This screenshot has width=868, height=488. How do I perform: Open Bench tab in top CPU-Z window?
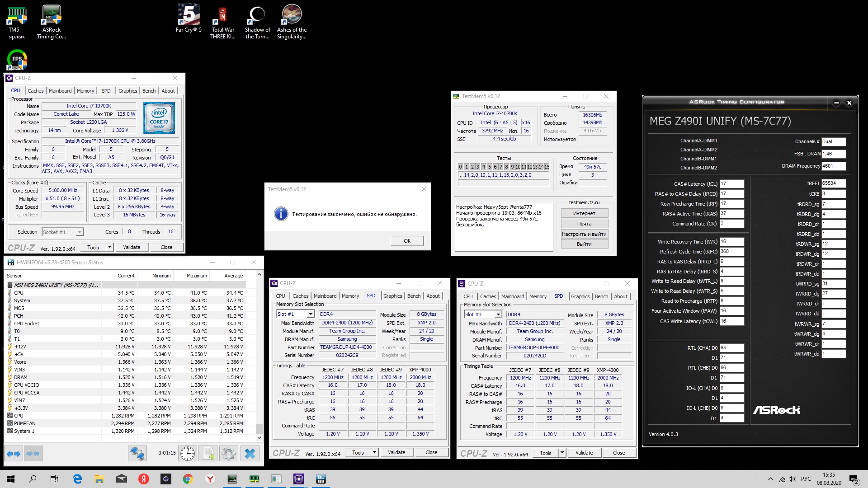(149, 91)
